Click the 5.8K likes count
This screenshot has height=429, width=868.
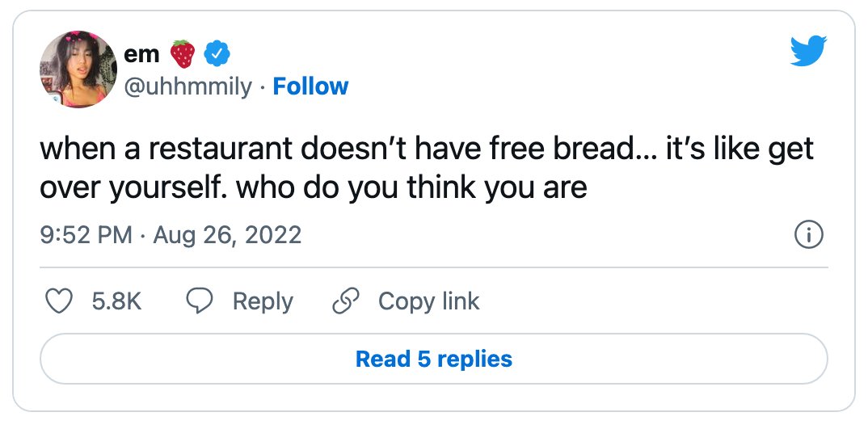[x=117, y=301]
